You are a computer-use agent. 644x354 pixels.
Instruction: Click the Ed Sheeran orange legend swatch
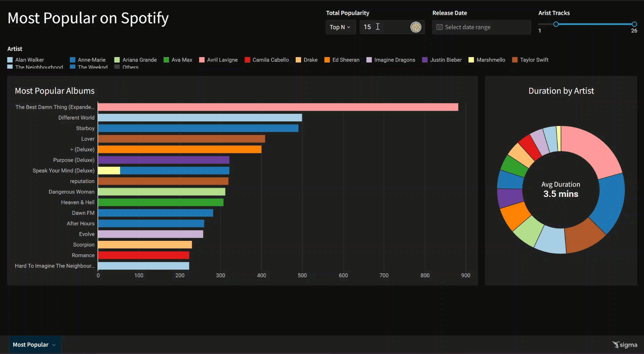coord(327,60)
